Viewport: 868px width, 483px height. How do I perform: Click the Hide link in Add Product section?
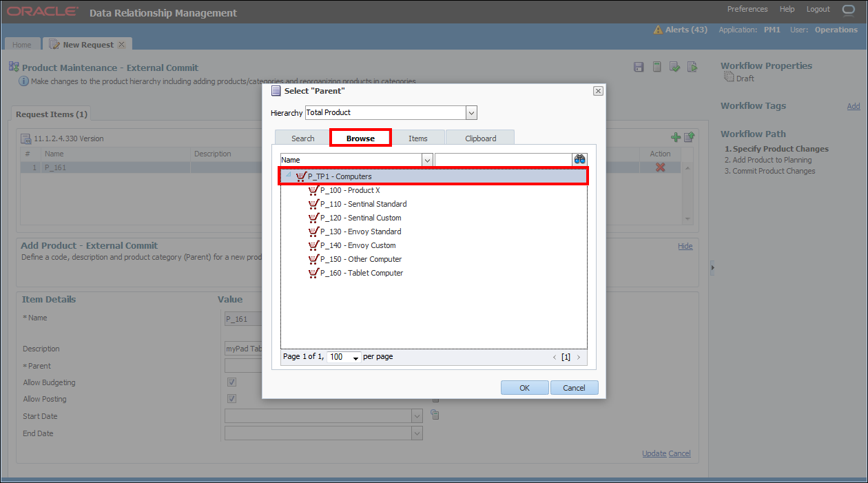685,246
